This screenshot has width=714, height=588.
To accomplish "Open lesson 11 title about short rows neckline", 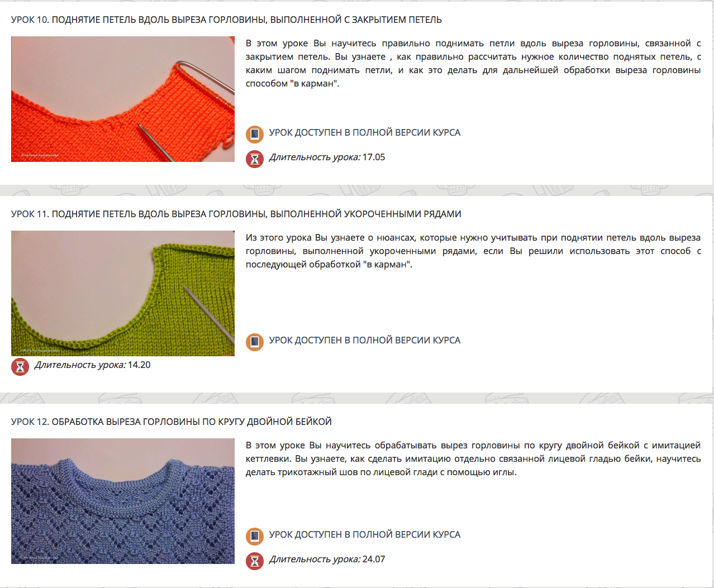I will [x=236, y=214].
